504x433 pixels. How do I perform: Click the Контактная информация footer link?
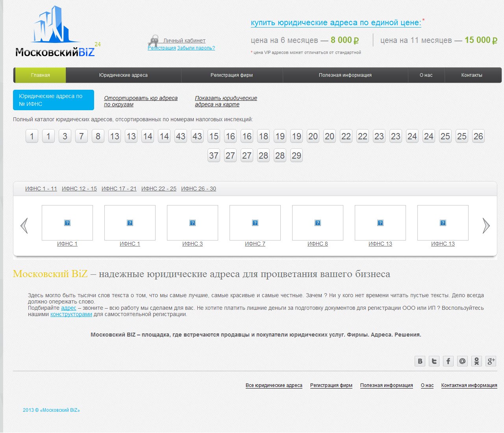[469, 385]
